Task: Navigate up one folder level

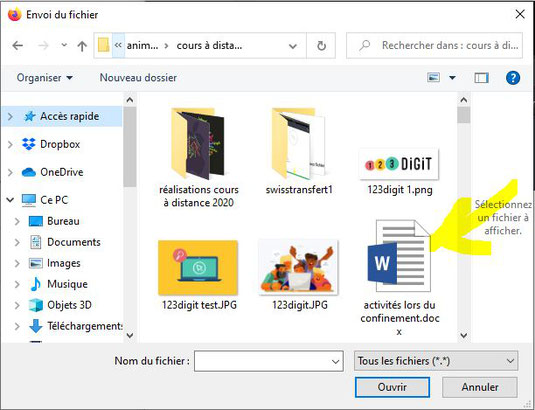Action: [x=82, y=46]
